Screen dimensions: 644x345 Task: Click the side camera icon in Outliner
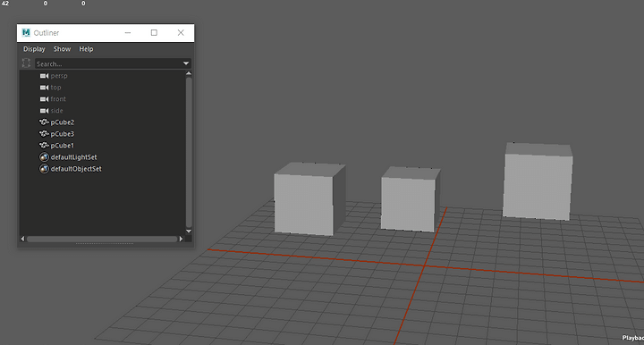click(x=44, y=111)
